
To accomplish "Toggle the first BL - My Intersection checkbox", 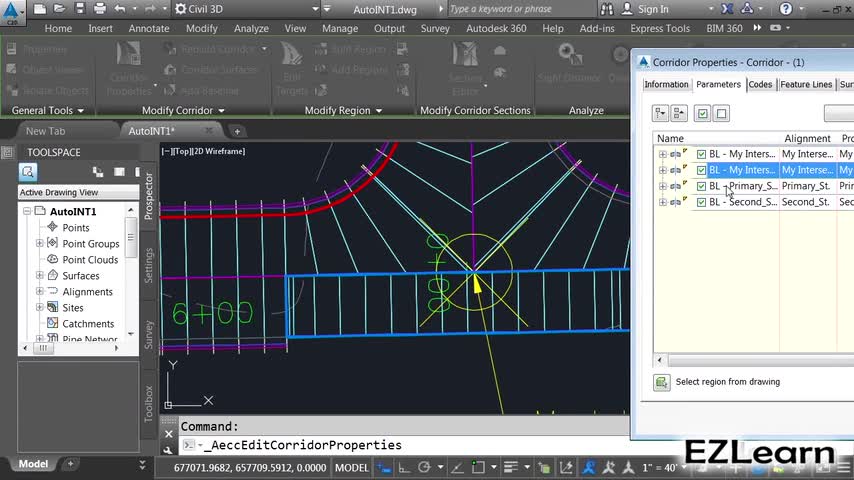I will point(701,154).
